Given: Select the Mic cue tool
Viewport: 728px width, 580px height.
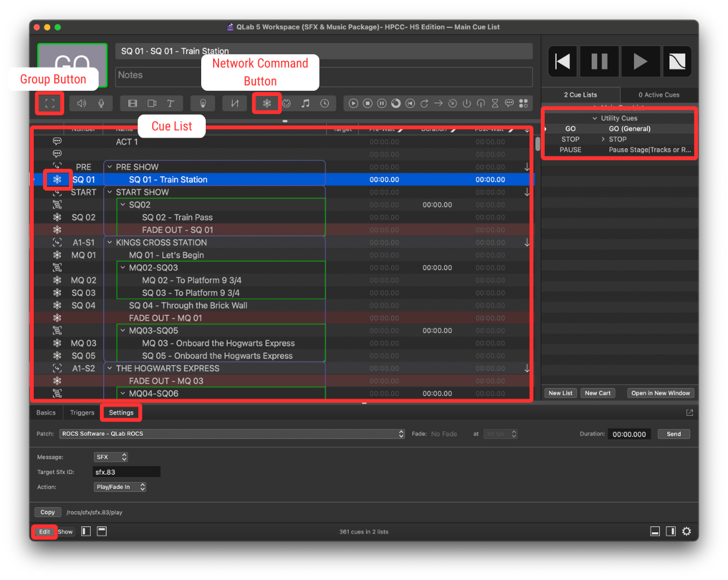Looking at the screenshot, I should click(102, 103).
